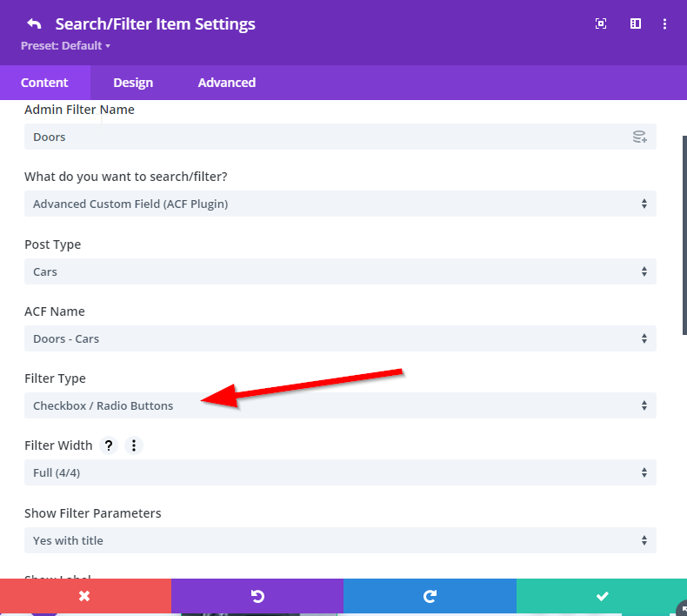Open the 'What do you want to search/filter?' dropdown
687x616 pixels.
(340, 204)
